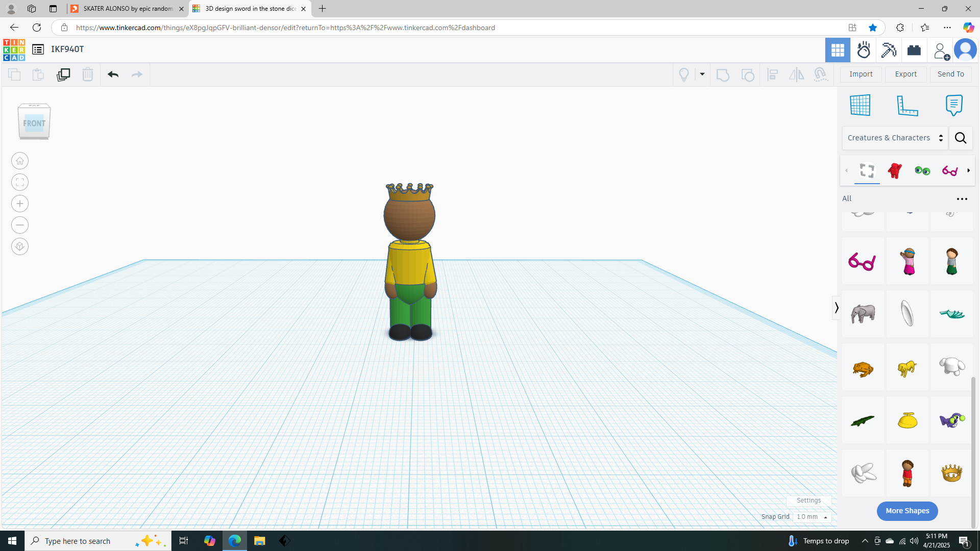Open the Bricks mode icon
980x551 pixels.
point(914,50)
